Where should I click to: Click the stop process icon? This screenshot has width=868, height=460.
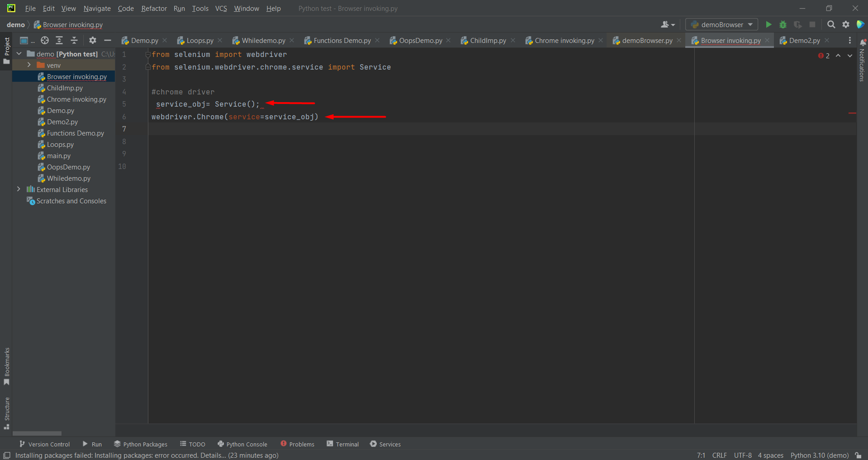click(x=812, y=24)
